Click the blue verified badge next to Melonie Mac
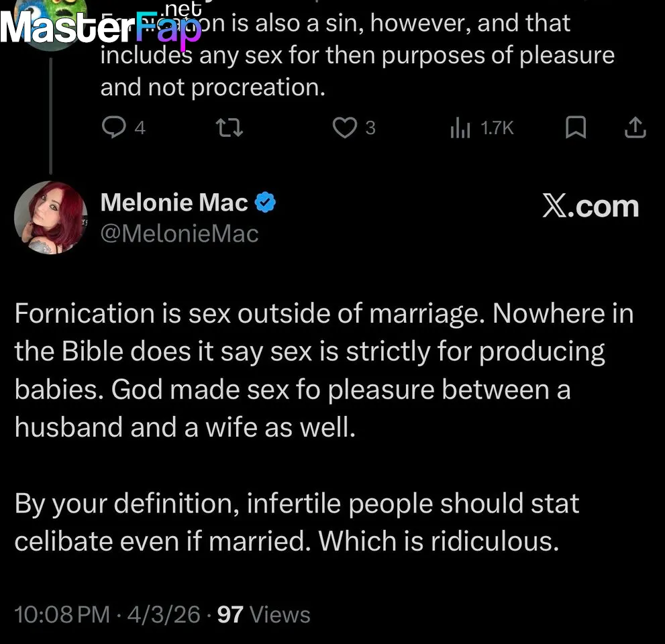The image size is (665, 644). point(266,203)
